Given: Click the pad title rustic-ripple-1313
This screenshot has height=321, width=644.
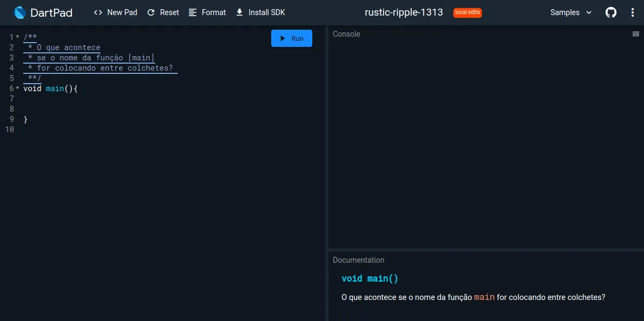Looking at the screenshot, I should [x=404, y=12].
